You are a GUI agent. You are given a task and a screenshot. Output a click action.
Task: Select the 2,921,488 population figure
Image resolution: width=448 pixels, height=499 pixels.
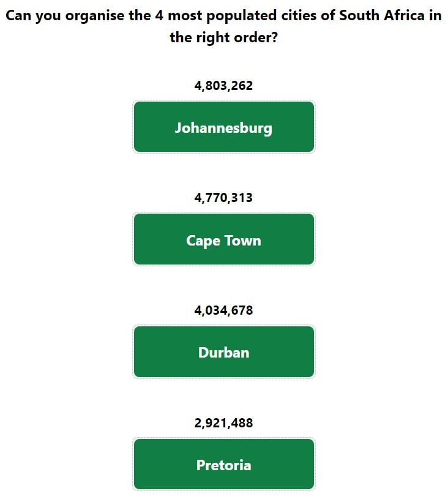click(x=223, y=423)
